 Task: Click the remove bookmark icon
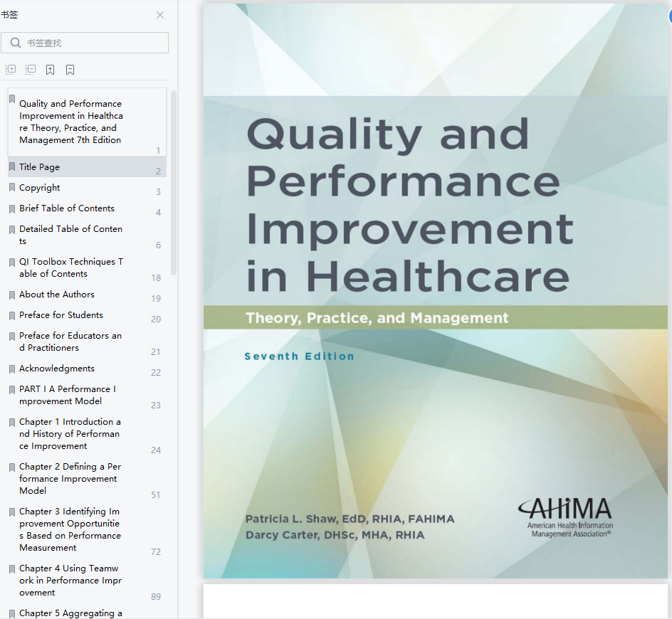pos(70,70)
